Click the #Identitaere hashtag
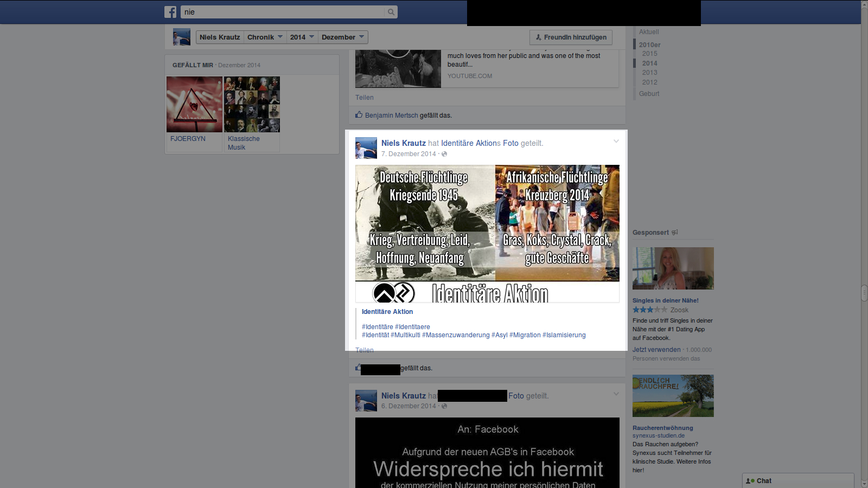 coord(412,327)
